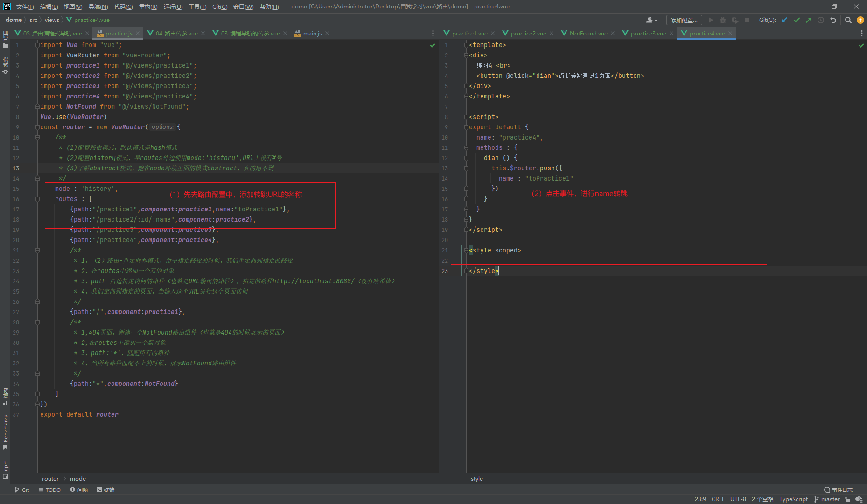
Task: Open the CRLF line separator selector
Action: click(x=718, y=499)
